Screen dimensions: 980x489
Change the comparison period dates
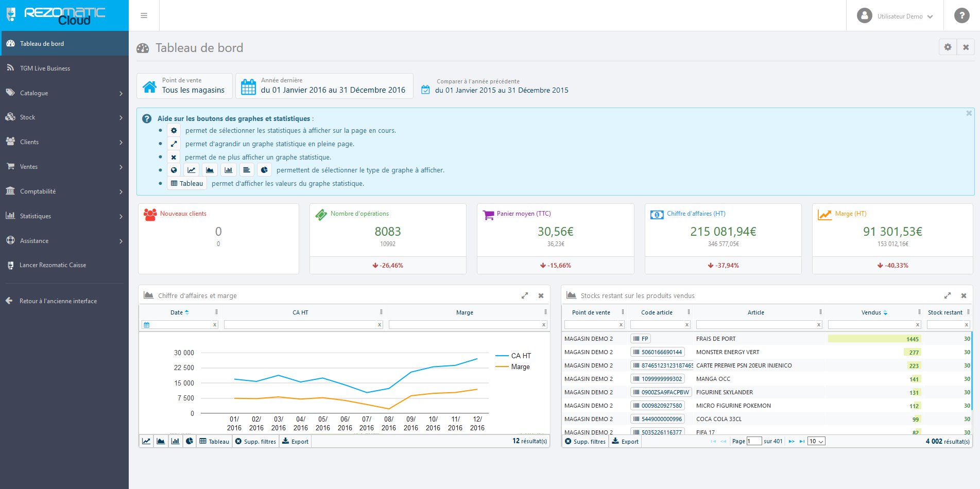(x=495, y=85)
